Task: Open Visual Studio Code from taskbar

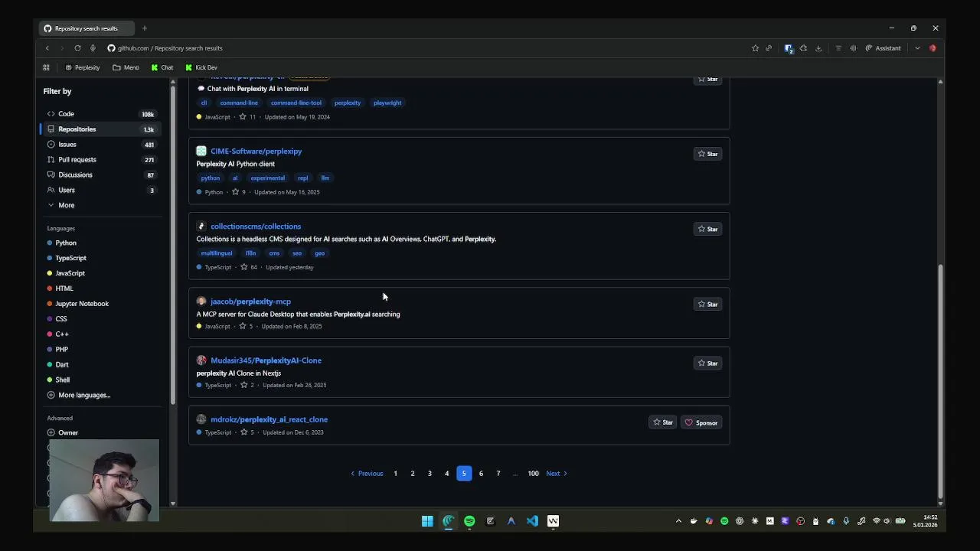Action: 532,521
